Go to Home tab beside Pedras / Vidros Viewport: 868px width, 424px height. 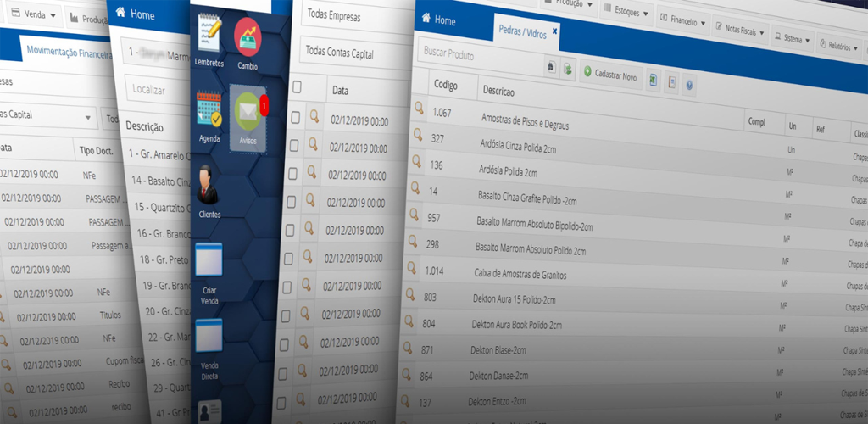pyautogui.click(x=438, y=20)
